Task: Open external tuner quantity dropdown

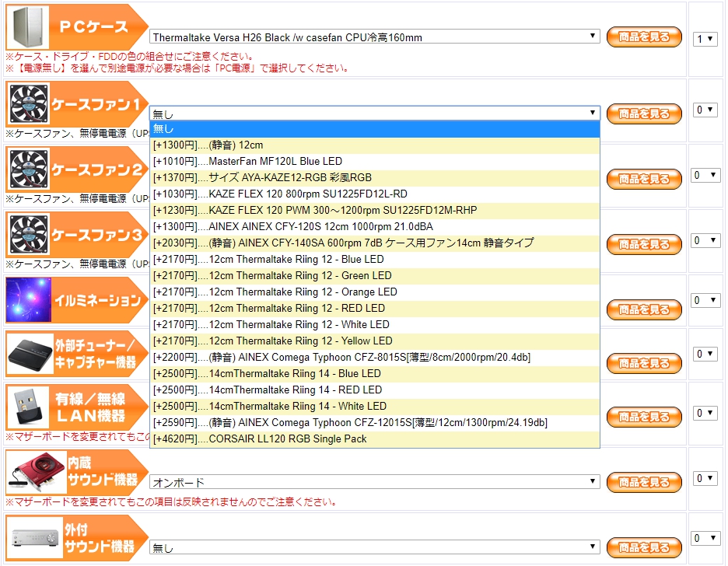Action: pos(705,355)
